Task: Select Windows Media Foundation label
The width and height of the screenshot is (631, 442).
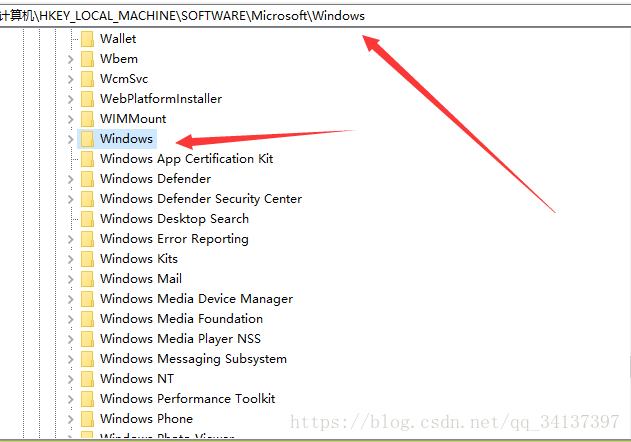Action: click(181, 318)
